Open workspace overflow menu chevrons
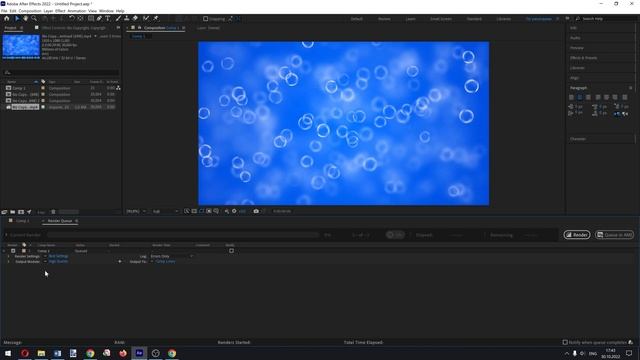 (567, 18)
